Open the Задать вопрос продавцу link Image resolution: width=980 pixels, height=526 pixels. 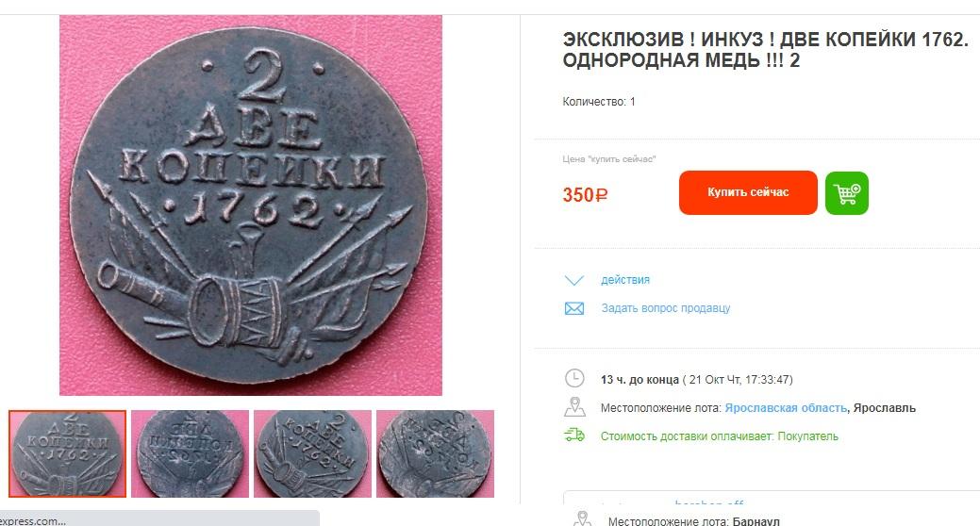666,308
